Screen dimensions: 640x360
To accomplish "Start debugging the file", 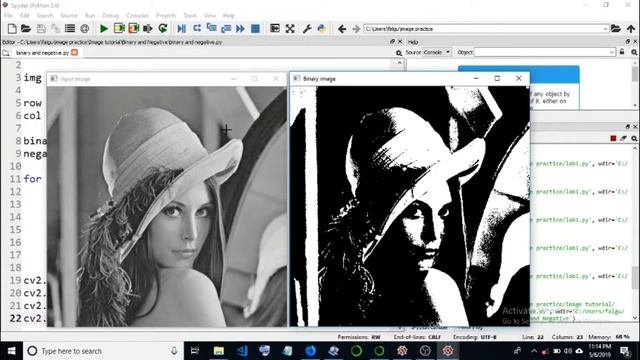I will (x=182, y=29).
